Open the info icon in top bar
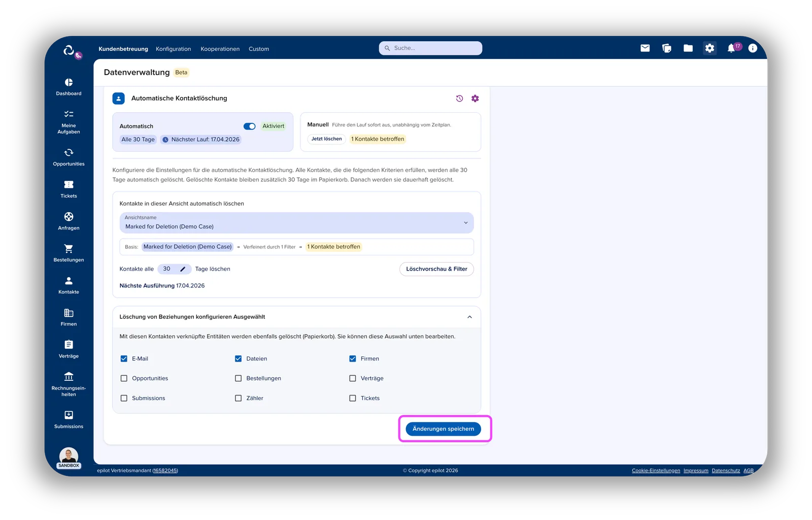The width and height of the screenshot is (812, 520). [x=753, y=48]
